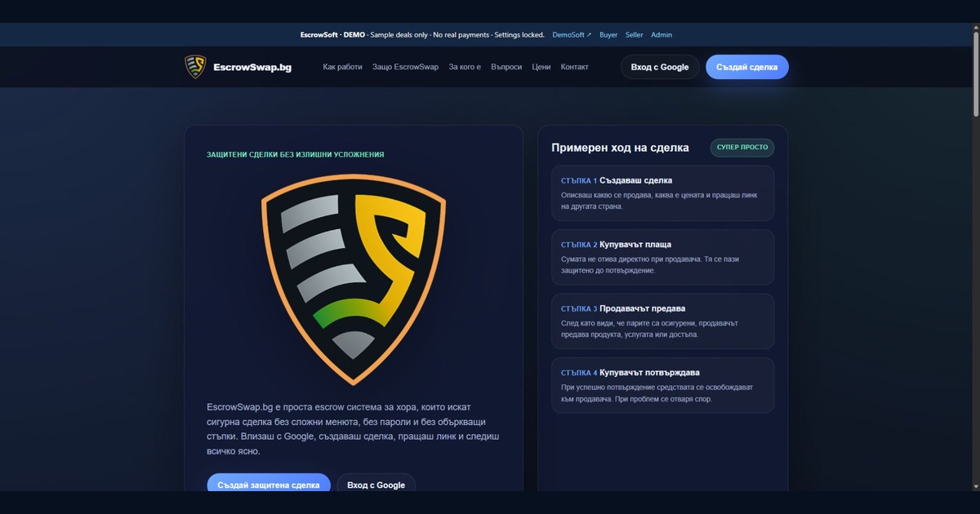Select Стъпка 4 Купувачът потвърждава card
Viewport: 980px width, 514px height.
[663, 385]
